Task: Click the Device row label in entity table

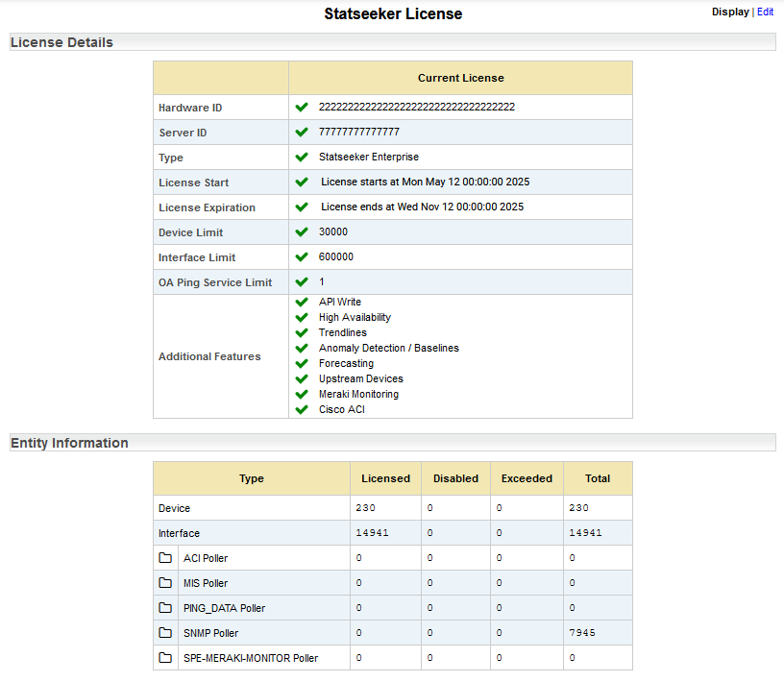Action: pyautogui.click(x=174, y=508)
